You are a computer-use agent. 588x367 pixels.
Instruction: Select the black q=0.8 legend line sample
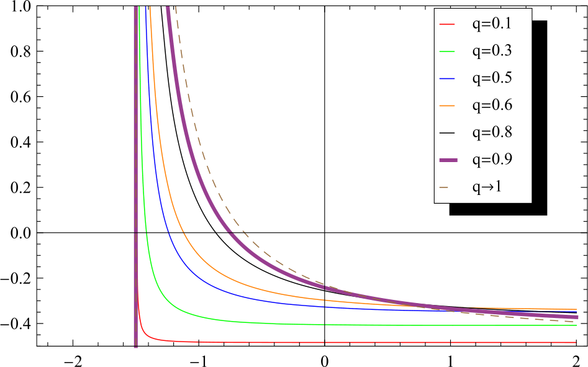[448, 133]
